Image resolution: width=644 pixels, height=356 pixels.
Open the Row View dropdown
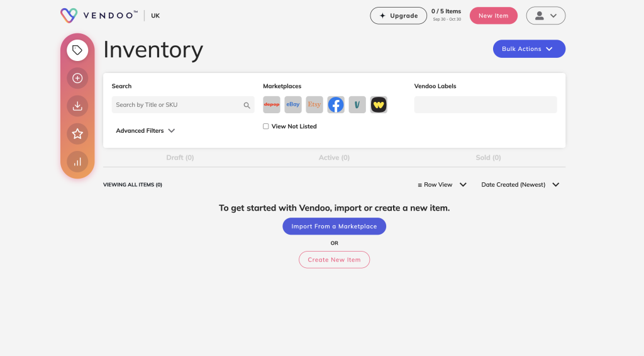point(442,185)
